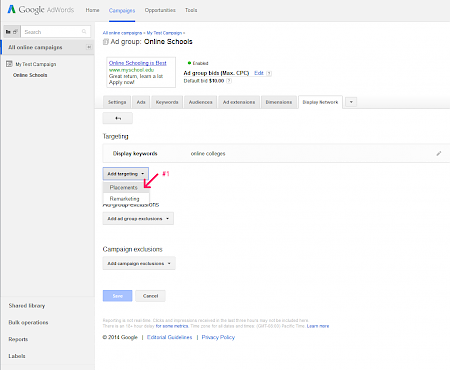
Task: Select the Display Network tab
Action: (x=320, y=102)
